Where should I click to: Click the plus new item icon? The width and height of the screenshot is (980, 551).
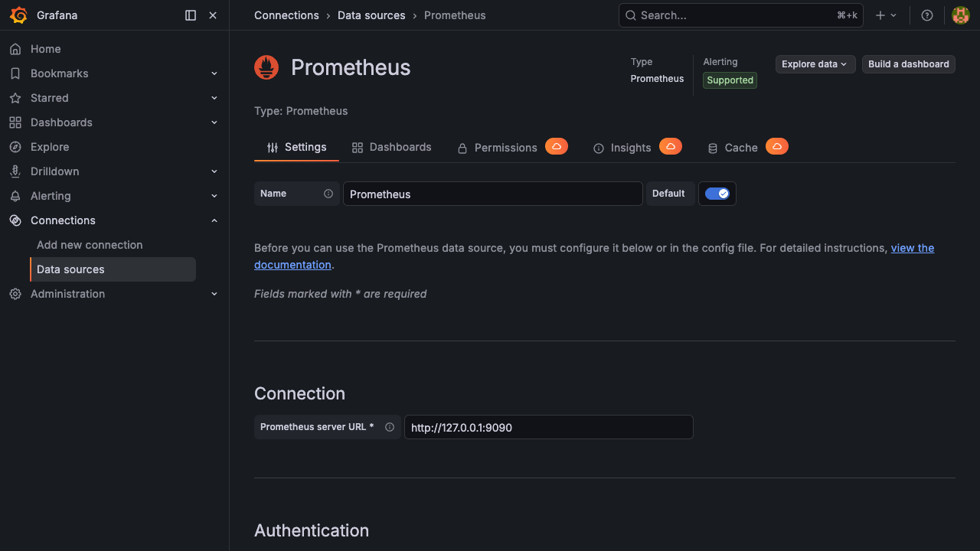(880, 15)
